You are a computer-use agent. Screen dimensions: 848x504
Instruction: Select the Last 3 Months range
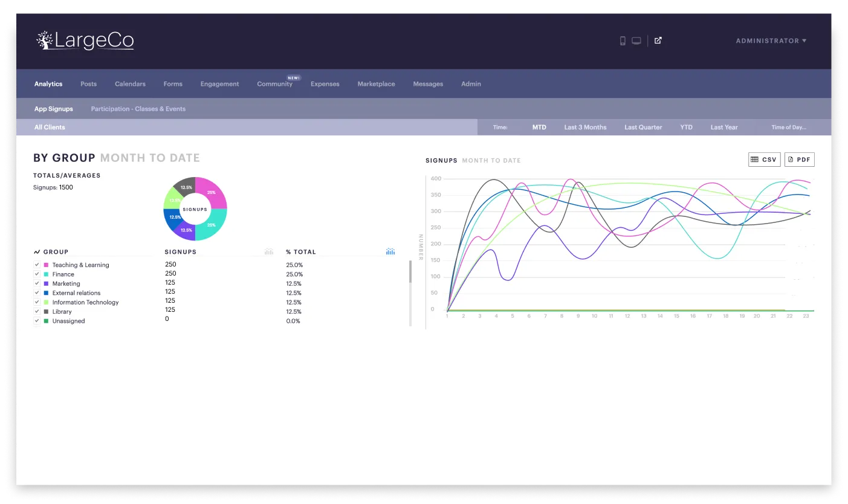(585, 128)
